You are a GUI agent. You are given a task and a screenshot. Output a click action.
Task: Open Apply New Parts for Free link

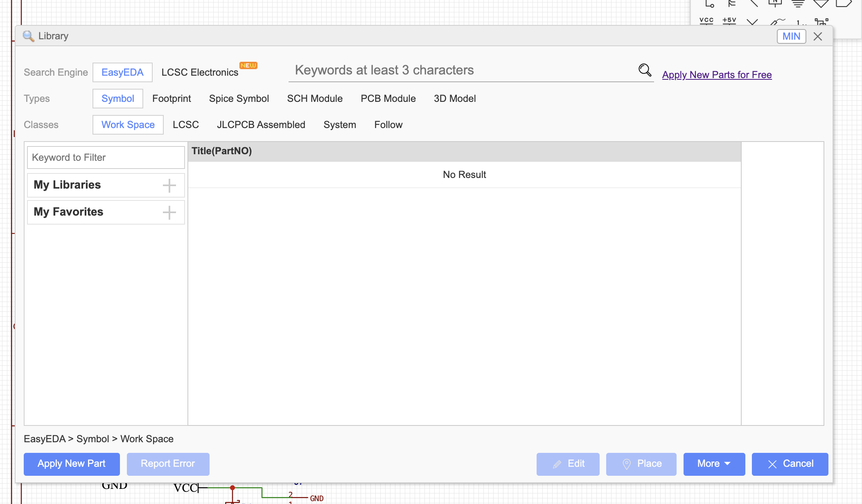point(717,75)
